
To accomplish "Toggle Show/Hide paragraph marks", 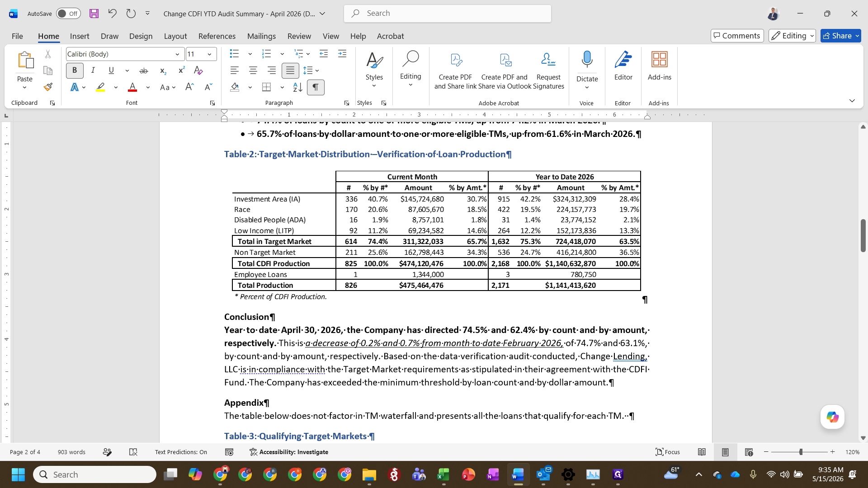I will 316,87.
